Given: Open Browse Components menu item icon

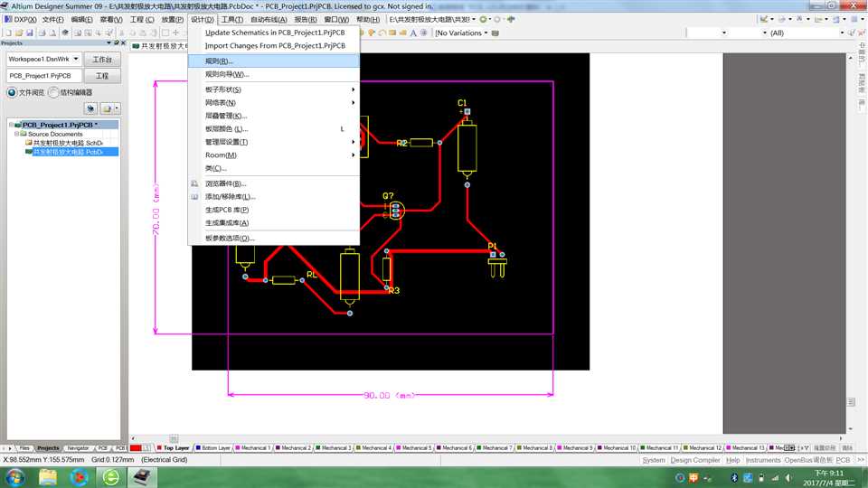Looking at the screenshot, I should point(194,183).
